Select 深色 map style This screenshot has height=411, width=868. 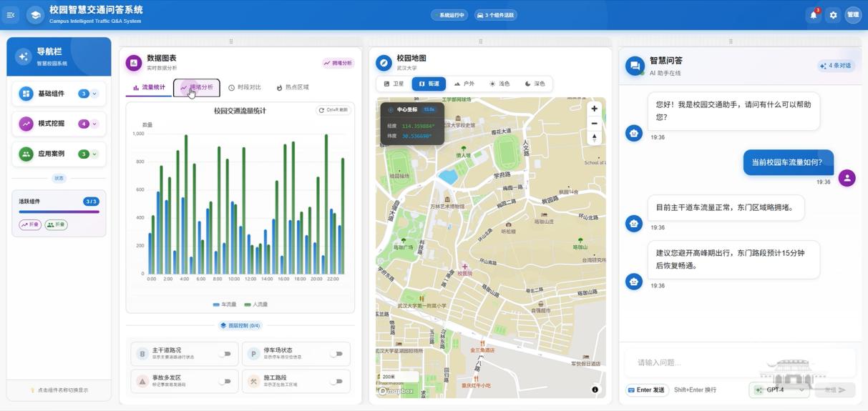click(x=535, y=84)
